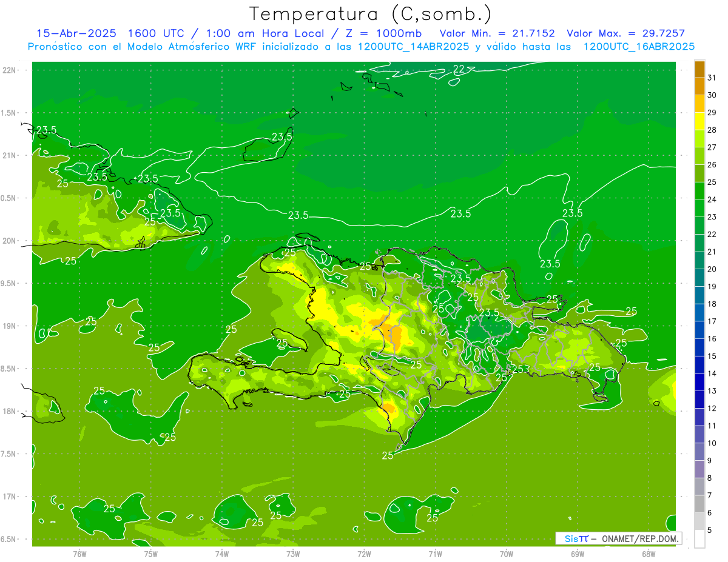Click the '17N' latitude axis label

(9, 497)
